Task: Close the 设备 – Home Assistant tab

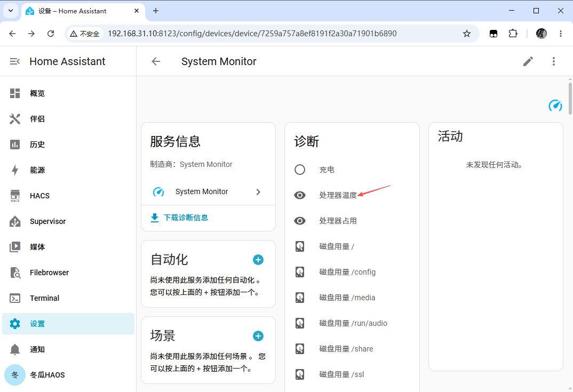Action: pyautogui.click(x=137, y=11)
